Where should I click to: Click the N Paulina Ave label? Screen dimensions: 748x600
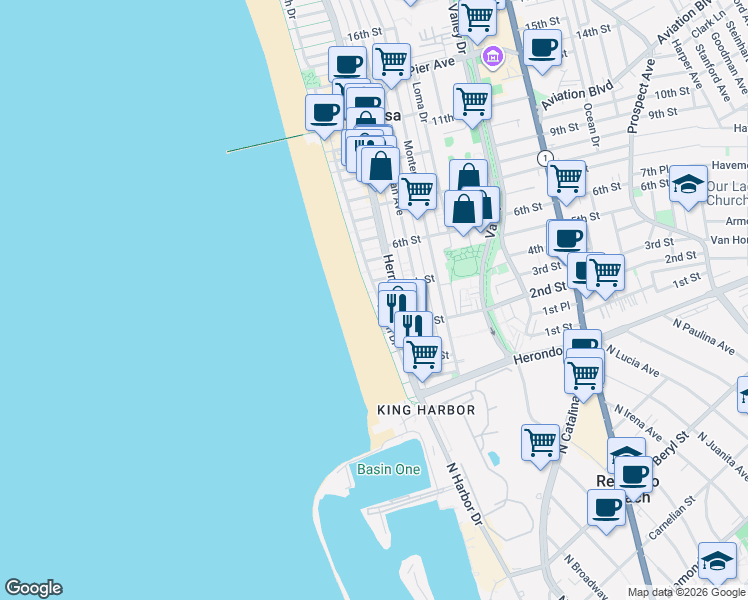[704, 337]
